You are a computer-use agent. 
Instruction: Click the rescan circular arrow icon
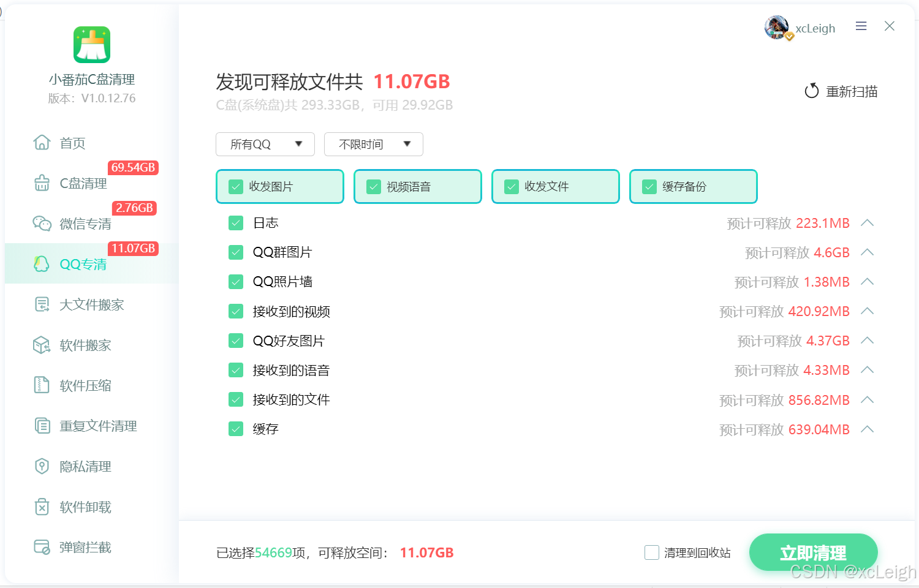coord(812,91)
